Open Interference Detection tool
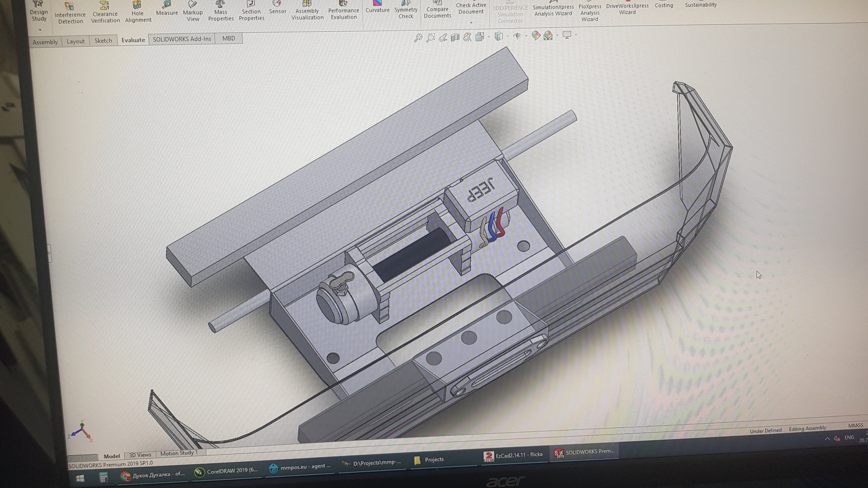 [70, 13]
